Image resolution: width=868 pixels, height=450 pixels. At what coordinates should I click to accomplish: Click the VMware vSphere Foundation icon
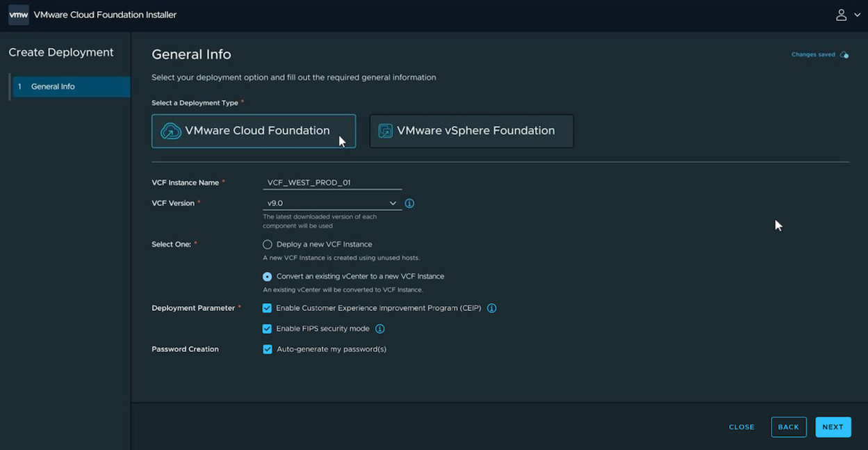[x=385, y=131]
